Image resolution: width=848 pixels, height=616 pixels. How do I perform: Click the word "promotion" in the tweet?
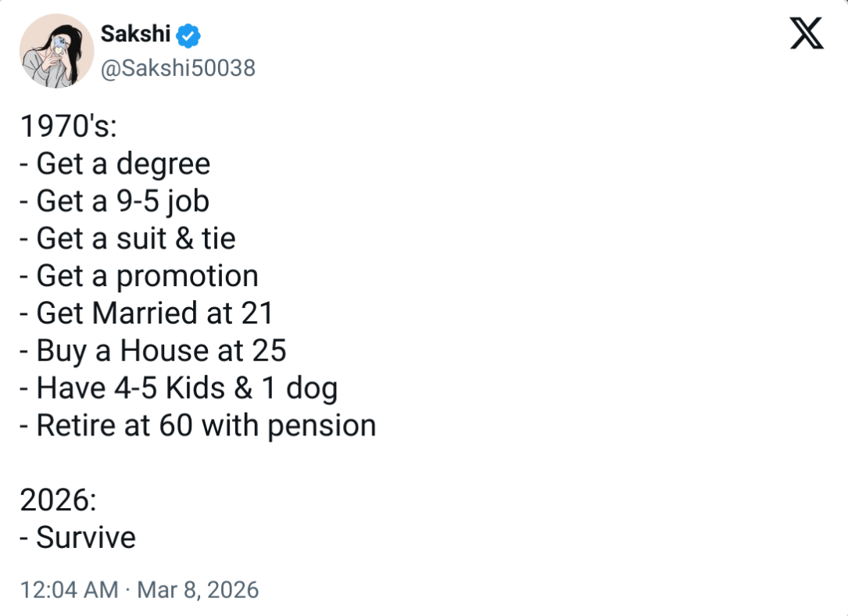pos(187,276)
